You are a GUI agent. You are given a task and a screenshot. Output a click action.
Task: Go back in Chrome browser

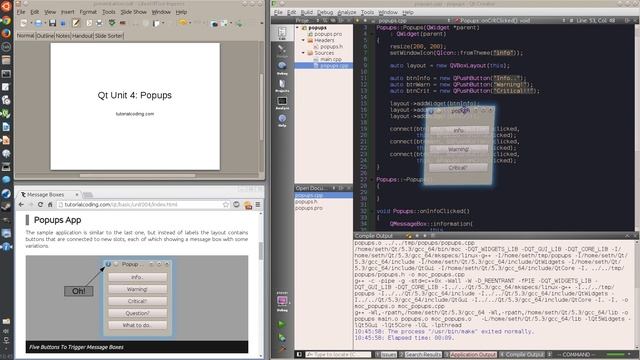point(21,204)
